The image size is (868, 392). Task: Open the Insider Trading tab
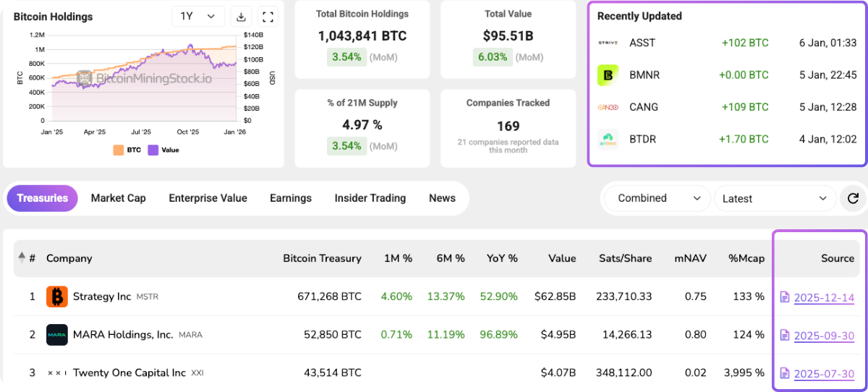point(370,198)
